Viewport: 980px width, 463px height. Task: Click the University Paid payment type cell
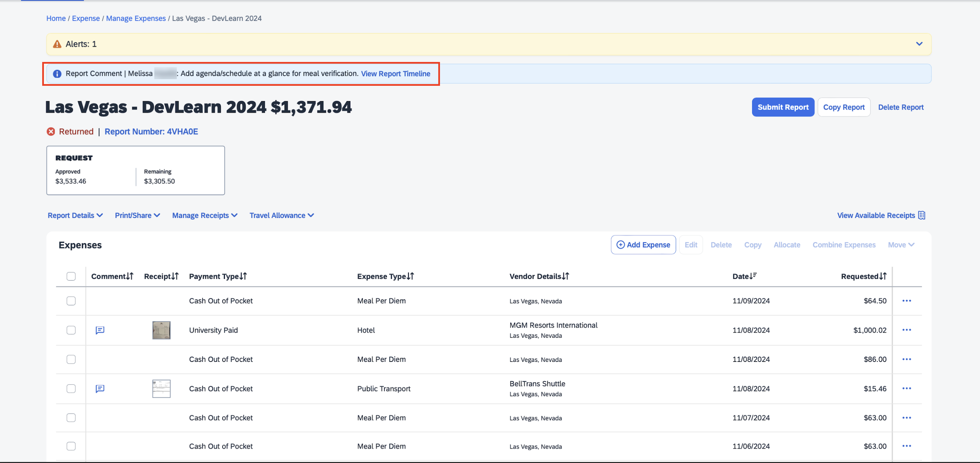pos(213,330)
